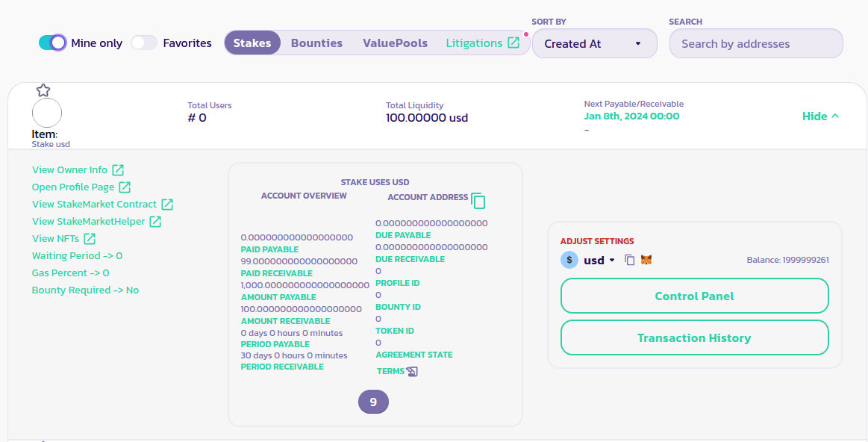Screen dimensions: 868x442
Task: Open View StakeMarket Contract link
Action: tap(94, 204)
